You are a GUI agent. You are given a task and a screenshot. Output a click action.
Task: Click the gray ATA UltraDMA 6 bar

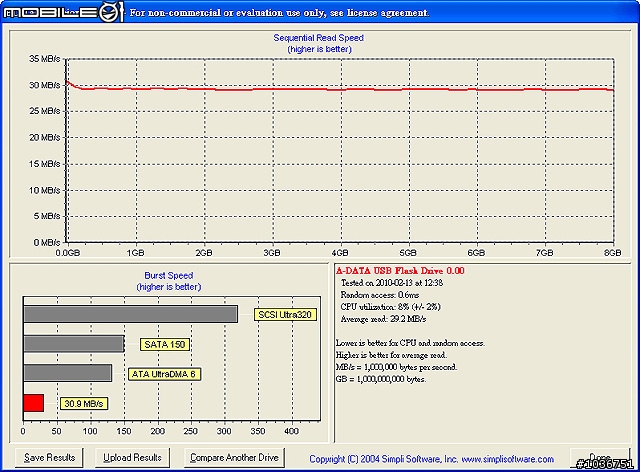click(x=68, y=373)
